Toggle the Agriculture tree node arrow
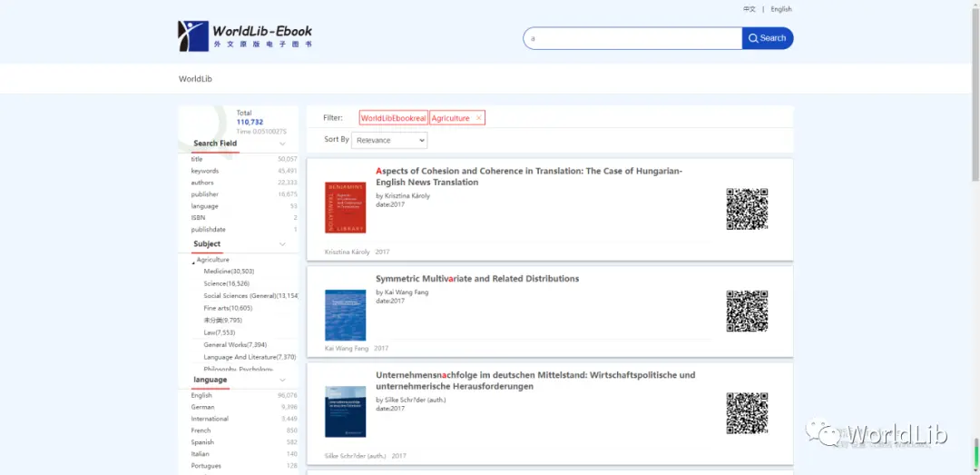 pos(194,262)
